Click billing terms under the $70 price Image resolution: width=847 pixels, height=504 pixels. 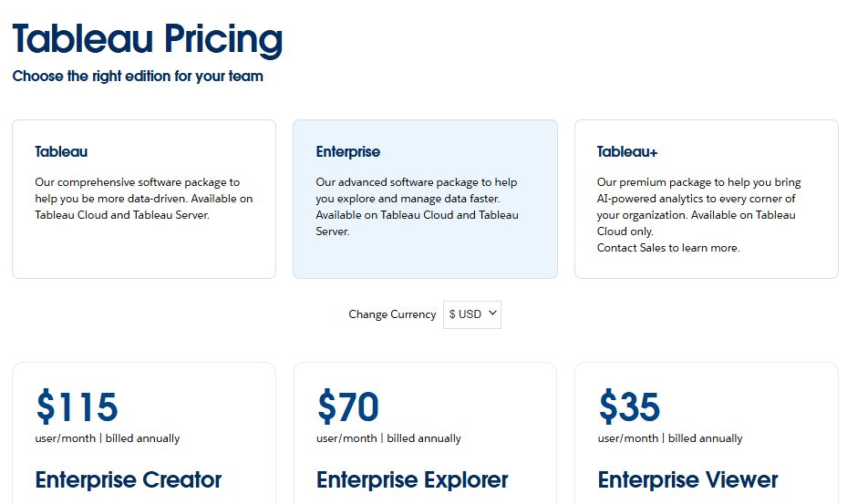pos(388,438)
